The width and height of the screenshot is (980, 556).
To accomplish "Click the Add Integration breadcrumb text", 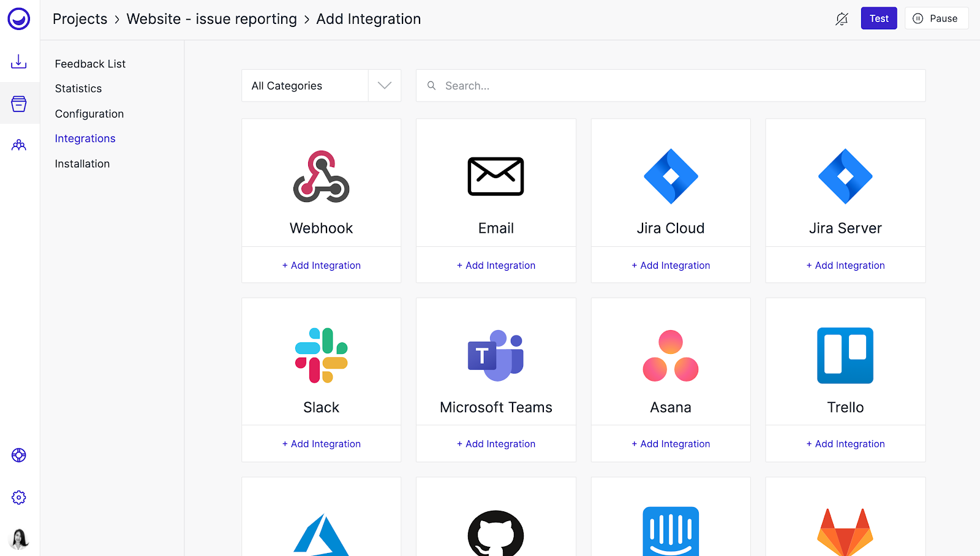I will [369, 19].
